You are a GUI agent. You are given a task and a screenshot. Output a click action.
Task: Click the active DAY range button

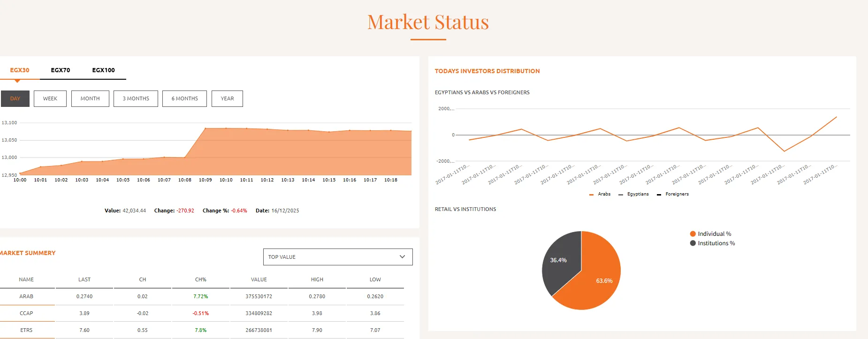point(15,99)
